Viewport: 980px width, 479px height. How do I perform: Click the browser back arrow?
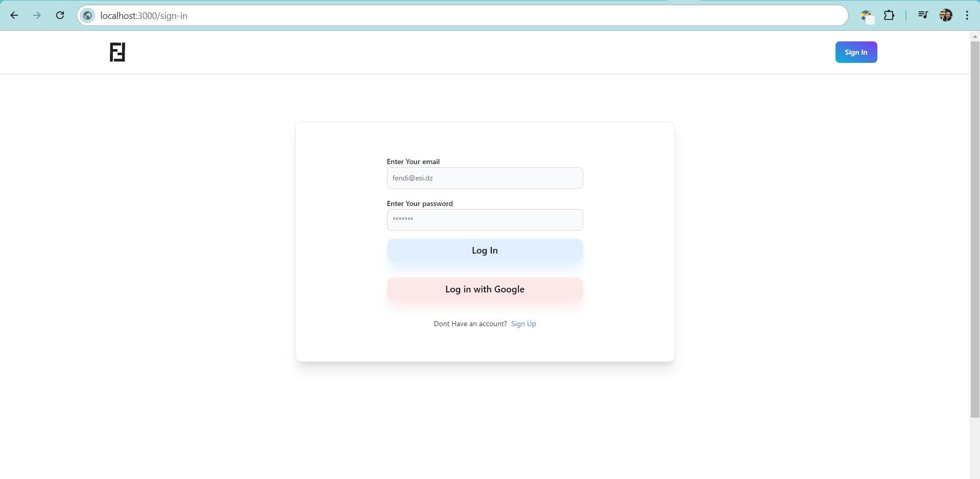pyautogui.click(x=14, y=15)
